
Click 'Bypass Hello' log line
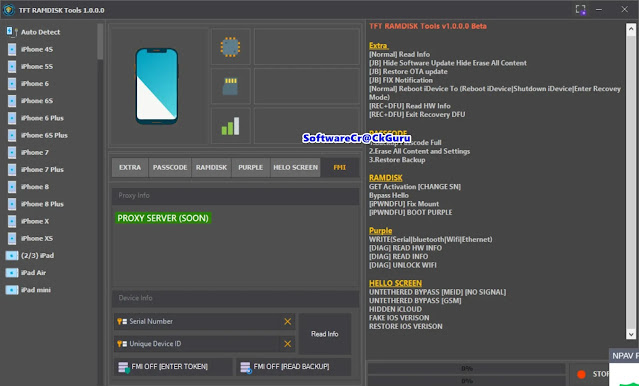389,195
